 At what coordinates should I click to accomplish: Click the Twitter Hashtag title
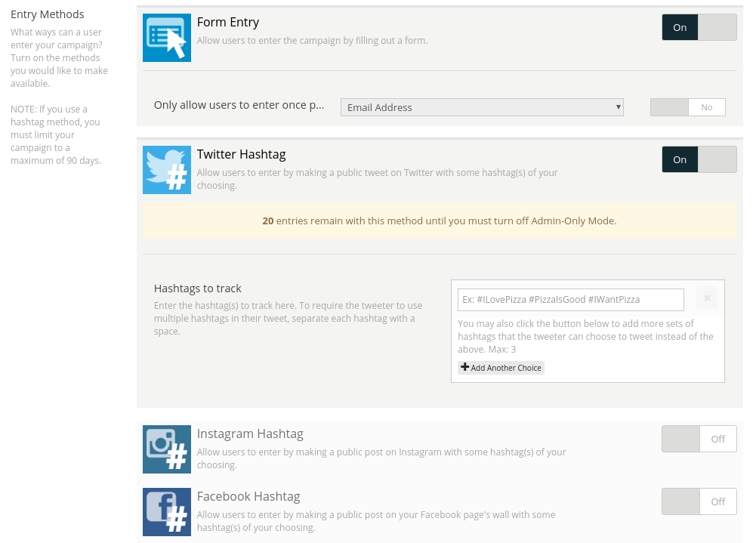(x=241, y=154)
